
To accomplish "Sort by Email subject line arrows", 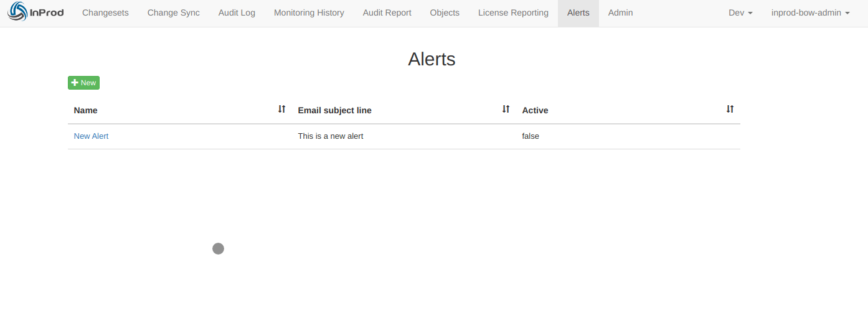I will tap(506, 109).
